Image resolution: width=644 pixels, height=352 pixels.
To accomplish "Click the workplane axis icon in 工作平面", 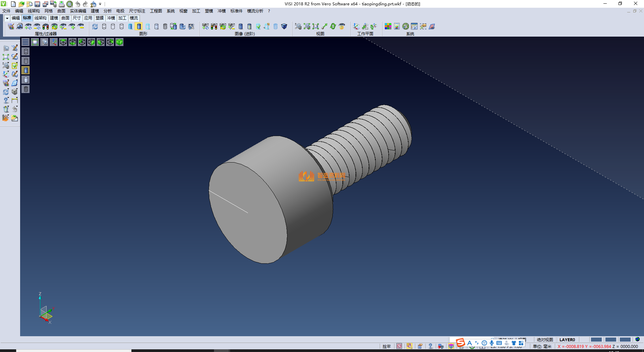I will (356, 26).
